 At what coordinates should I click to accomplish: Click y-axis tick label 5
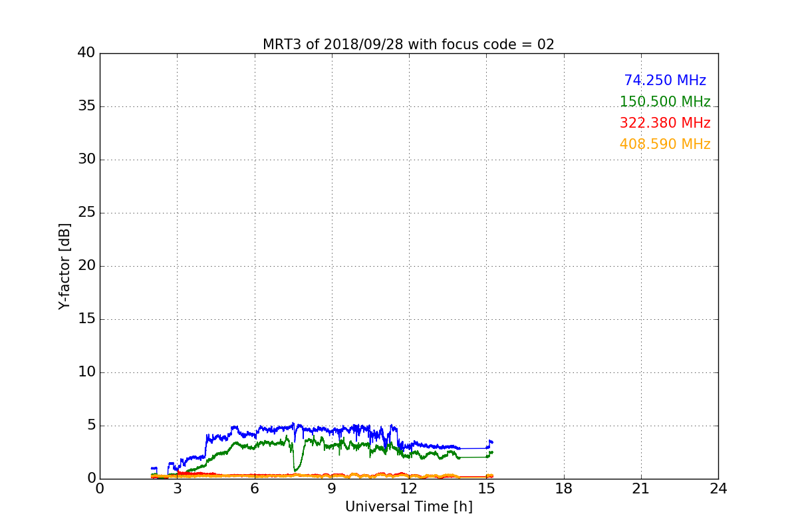pos(90,426)
